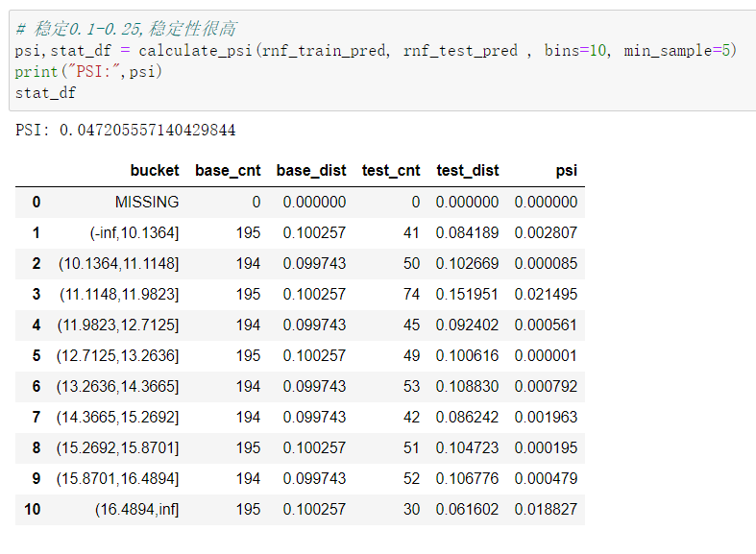Select the MISSING bucket cell
The height and width of the screenshot is (554, 756).
click(147, 202)
